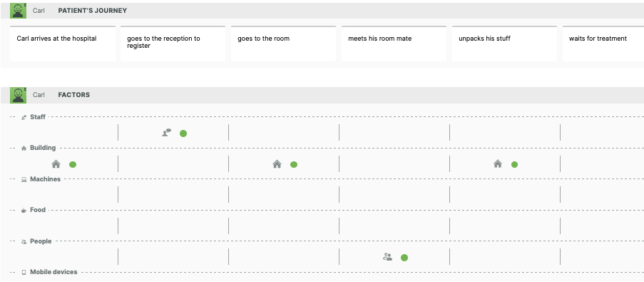
Task: Open 'waits for treatment' card
Action: click(x=603, y=44)
